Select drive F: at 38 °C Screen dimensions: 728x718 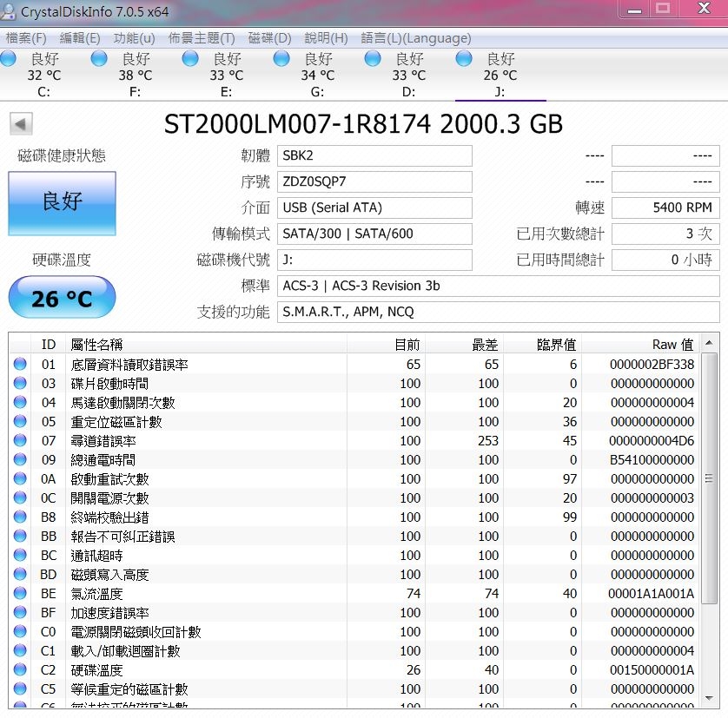point(135,75)
